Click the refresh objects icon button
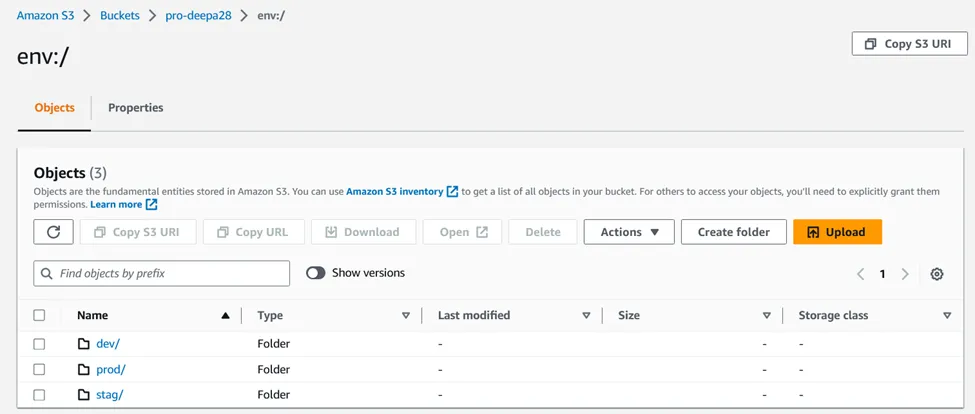975x414 pixels. point(53,232)
